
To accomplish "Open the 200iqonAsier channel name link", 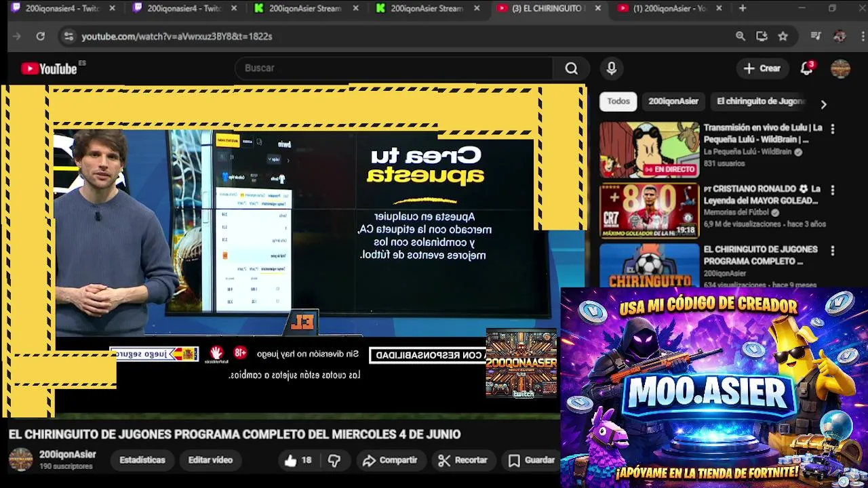I will (x=68, y=455).
